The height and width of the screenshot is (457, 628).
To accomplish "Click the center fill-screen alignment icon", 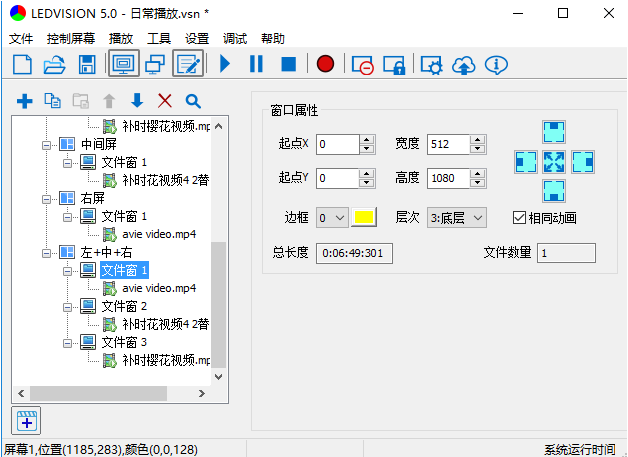I will (554, 162).
